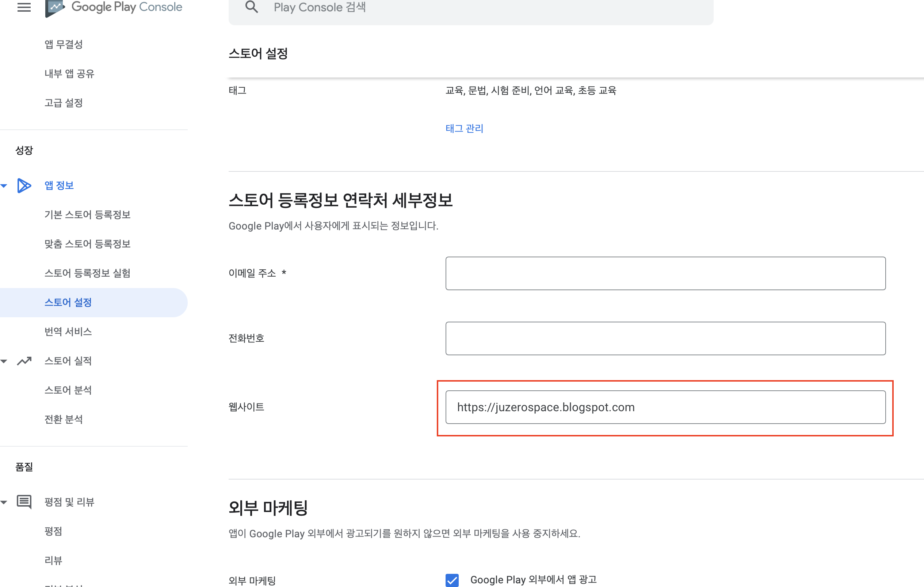Screen dimensions: 924x587
Task: Collapse the 평점 및 리뷰 section arrow
Action: (4, 502)
